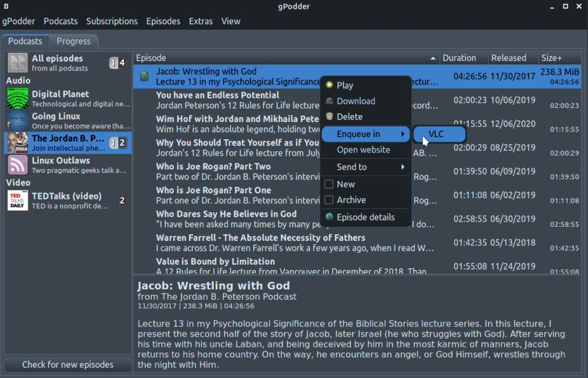Sort by the Size+ column header
The width and height of the screenshot is (588, 378).
[x=559, y=58]
